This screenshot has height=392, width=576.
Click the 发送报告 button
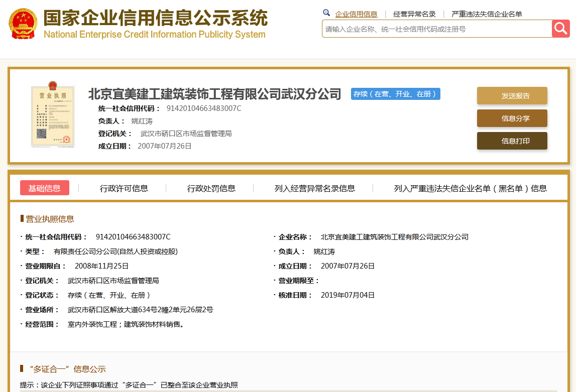coord(512,96)
